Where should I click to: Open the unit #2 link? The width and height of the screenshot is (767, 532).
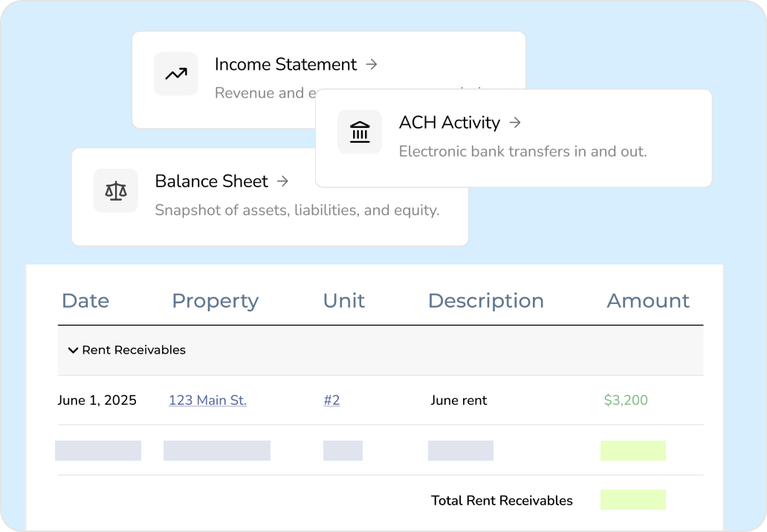331,400
